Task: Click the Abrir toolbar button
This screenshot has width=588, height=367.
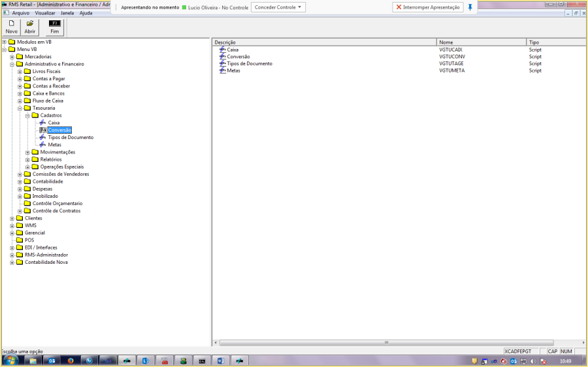Action: (x=29, y=27)
